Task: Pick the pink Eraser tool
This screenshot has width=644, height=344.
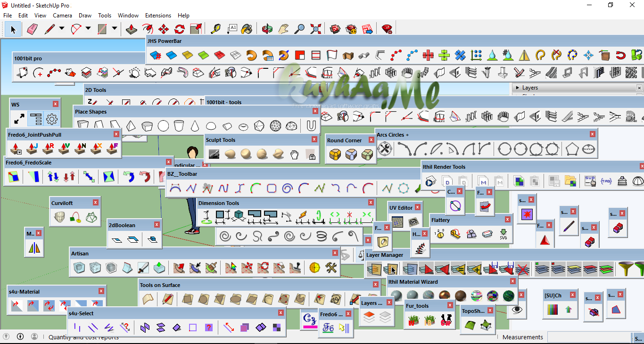Action: click(32, 29)
